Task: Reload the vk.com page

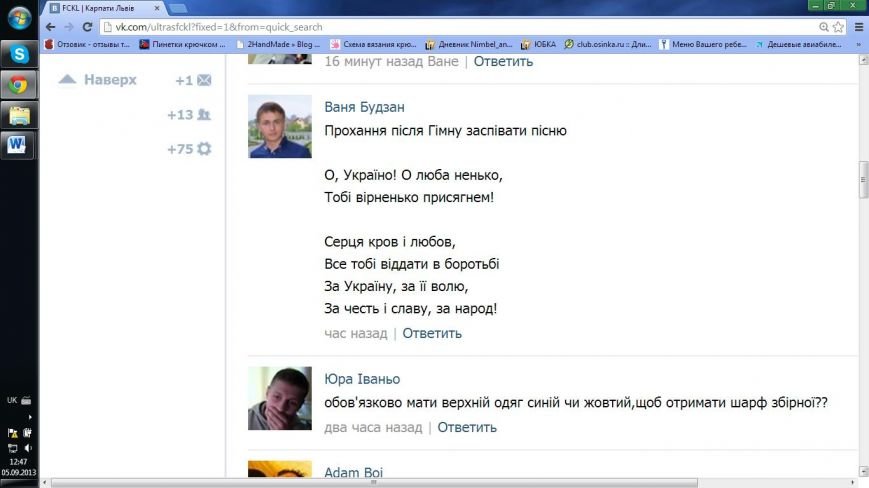Action: coord(87,27)
